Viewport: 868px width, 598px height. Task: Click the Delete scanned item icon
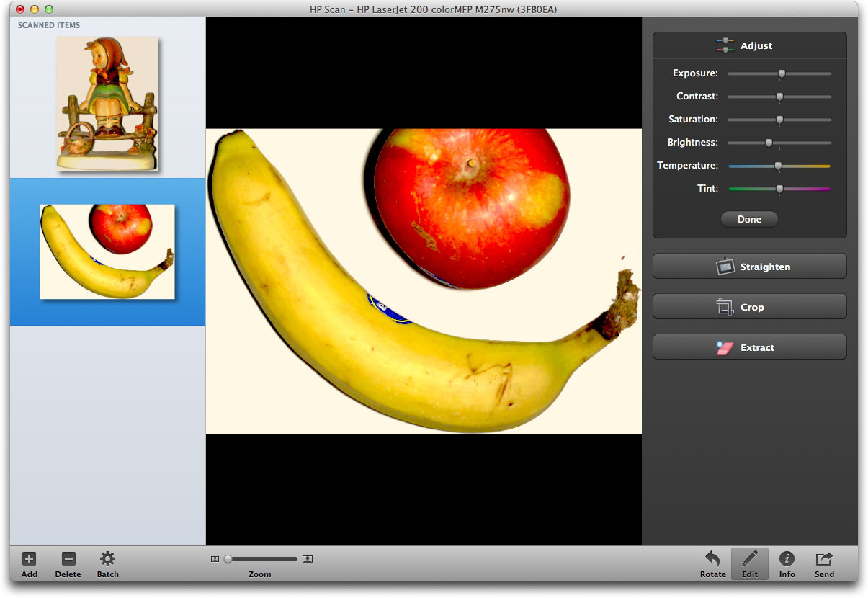coord(68,559)
